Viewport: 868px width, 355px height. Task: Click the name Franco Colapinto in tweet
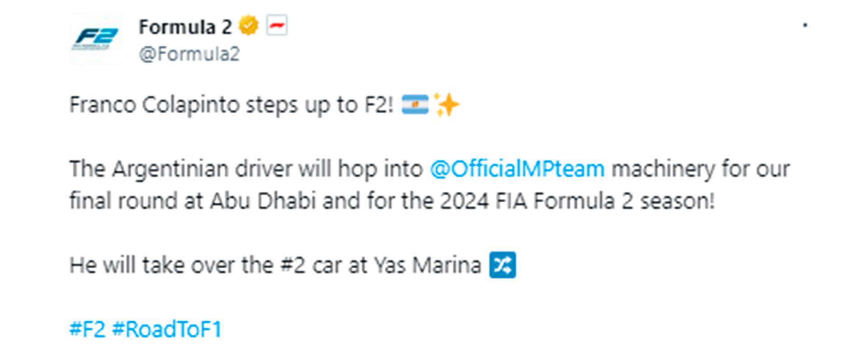(x=154, y=105)
